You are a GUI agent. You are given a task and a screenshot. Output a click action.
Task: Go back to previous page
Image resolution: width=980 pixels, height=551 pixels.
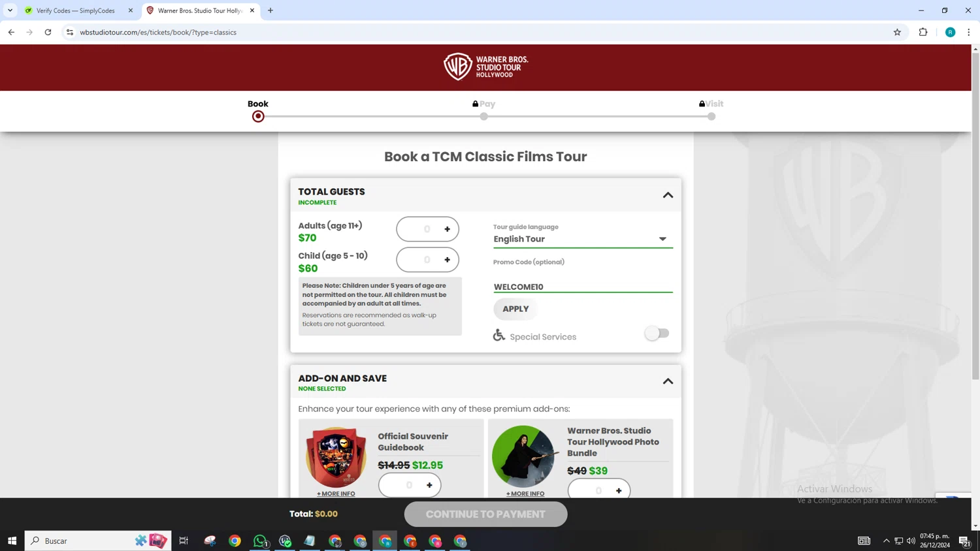[11, 32]
